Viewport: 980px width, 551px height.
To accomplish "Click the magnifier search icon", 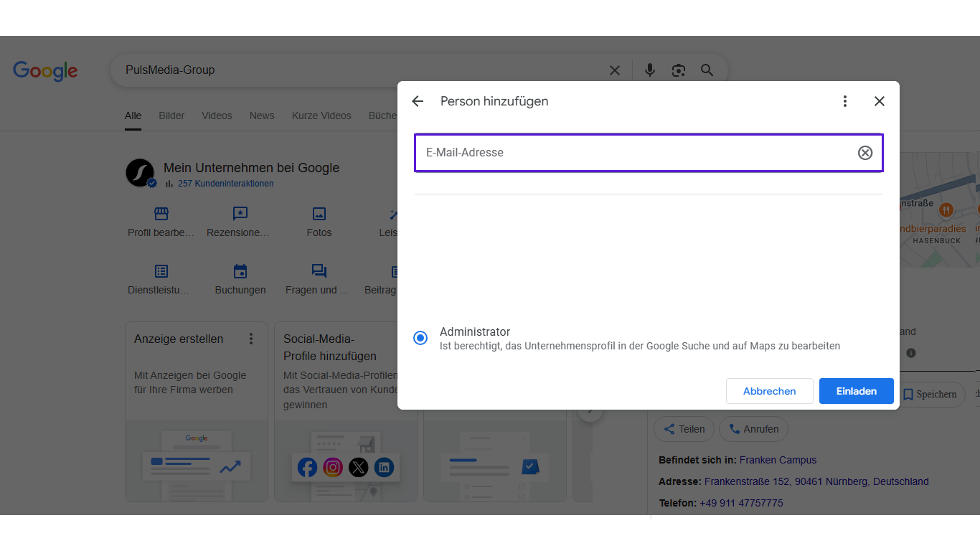I will tap(707, 70).
